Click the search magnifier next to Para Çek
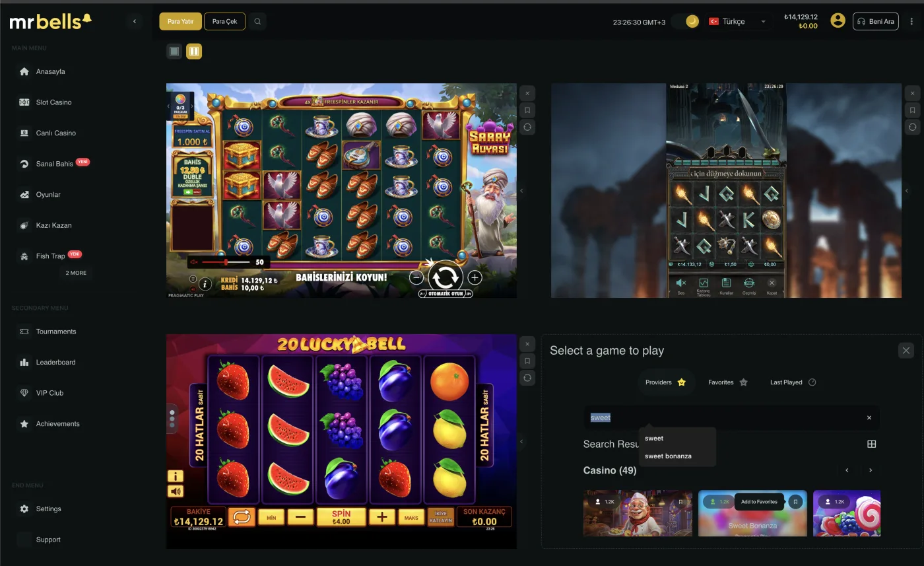This screenshot has width=924, height=566. [x=257, y=21]
